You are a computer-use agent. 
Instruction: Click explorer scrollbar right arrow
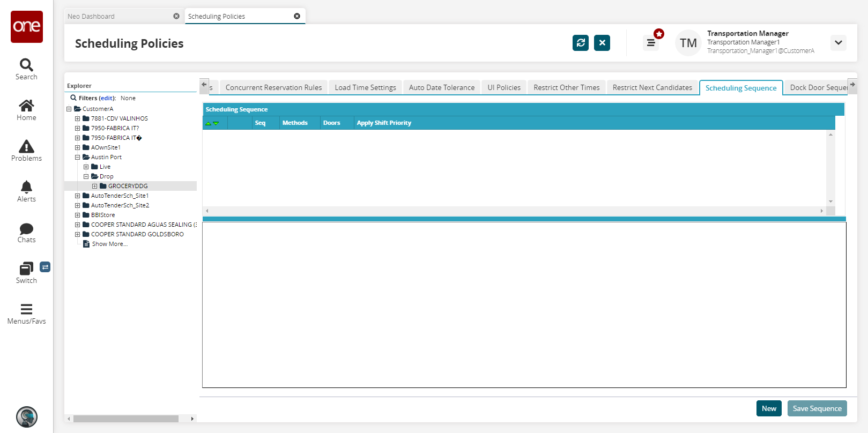tap(192, 419)
